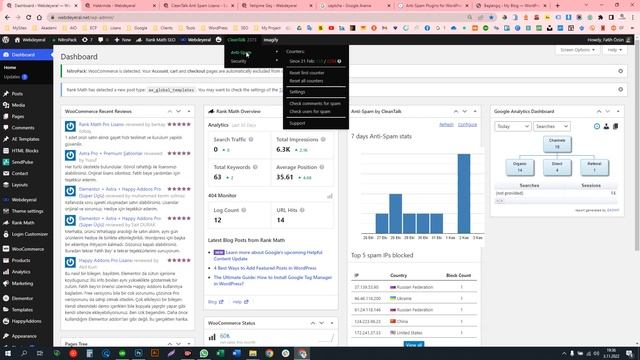Open Analytics in the sidebar

tap(21, 271)
